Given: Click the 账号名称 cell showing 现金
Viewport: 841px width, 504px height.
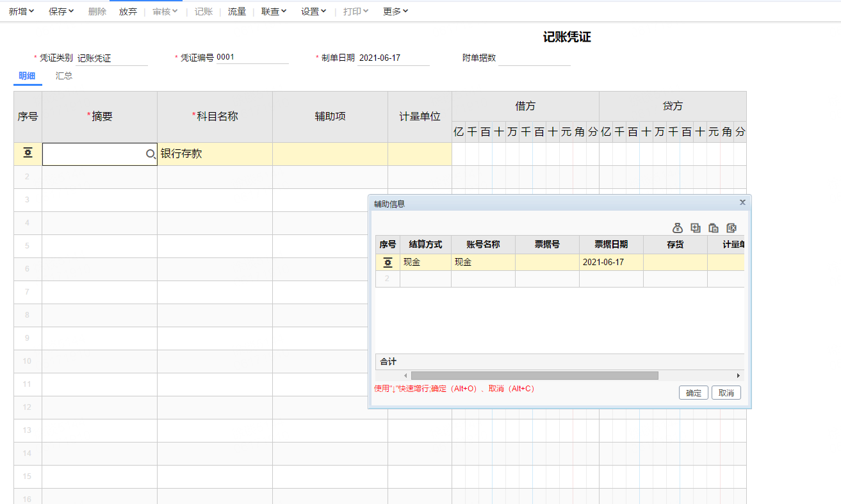Looking at the screenshot, I should click(483, 263).
